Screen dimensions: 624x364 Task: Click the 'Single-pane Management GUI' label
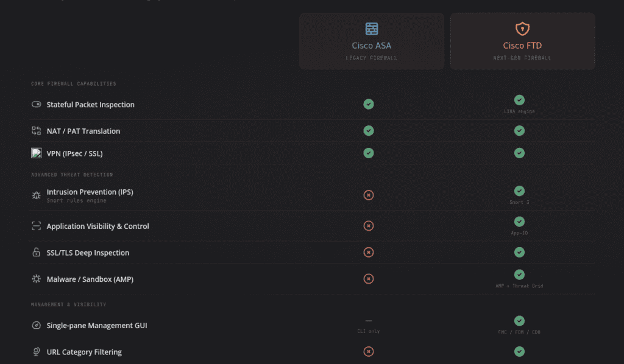click(x=97, y=326)
